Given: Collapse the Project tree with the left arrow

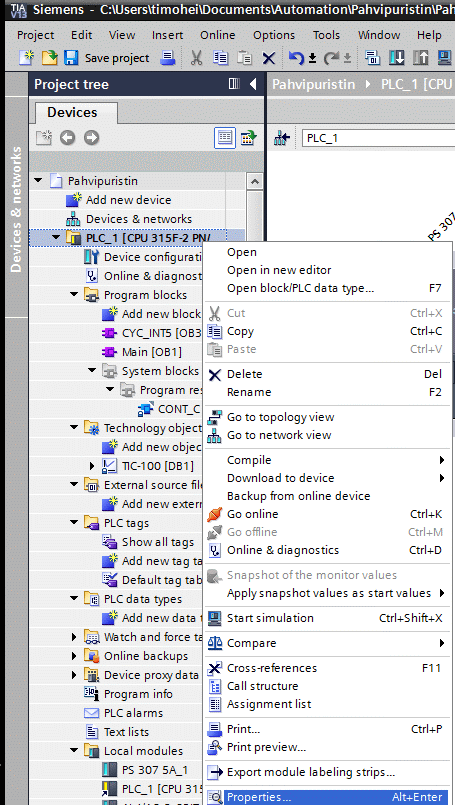Looking at the screenshot, I should 253,84.
